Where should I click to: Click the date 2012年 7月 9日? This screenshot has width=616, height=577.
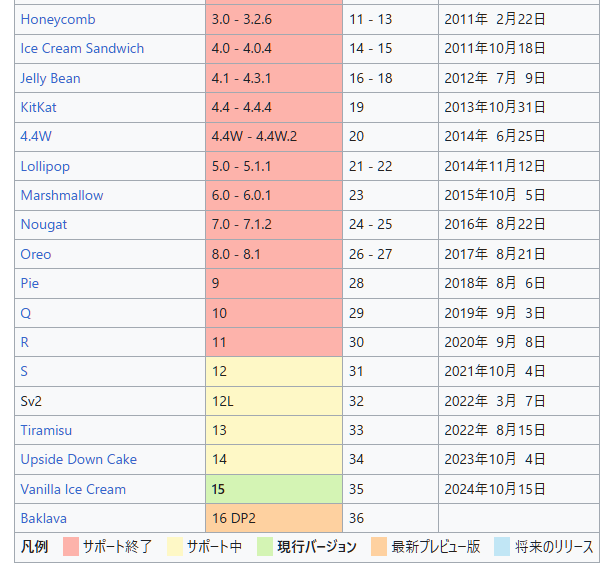495,78
